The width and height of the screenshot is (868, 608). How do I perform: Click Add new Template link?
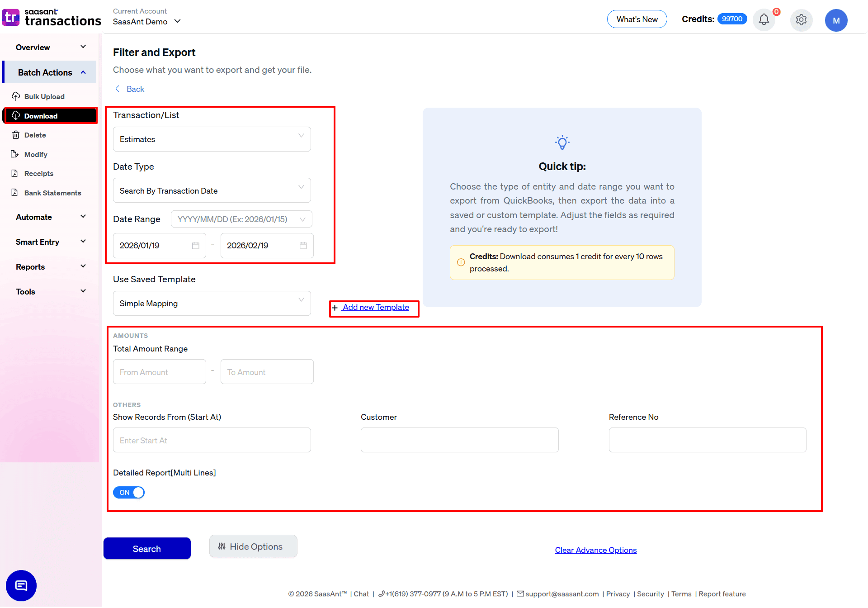tap(375, 308)
